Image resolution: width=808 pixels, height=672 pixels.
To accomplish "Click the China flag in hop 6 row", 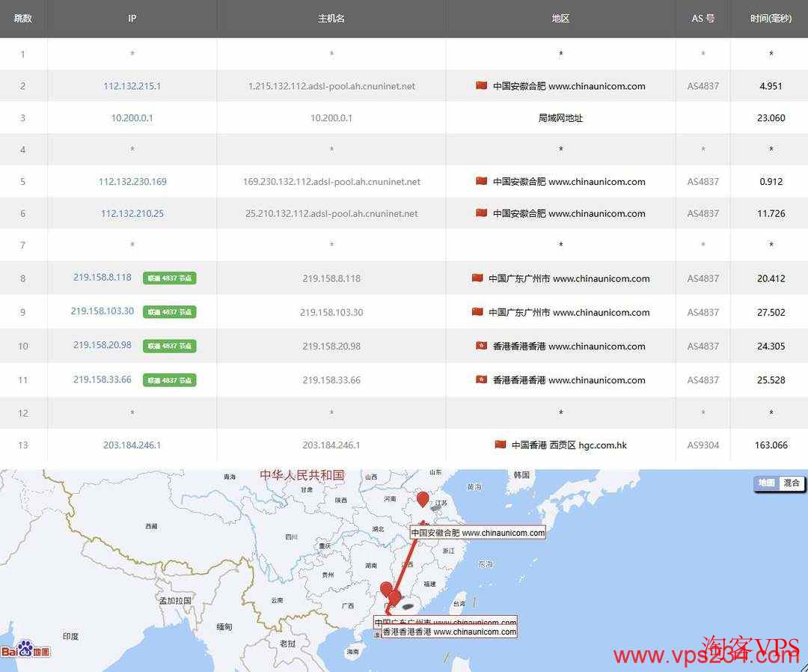I will point(481,213).
